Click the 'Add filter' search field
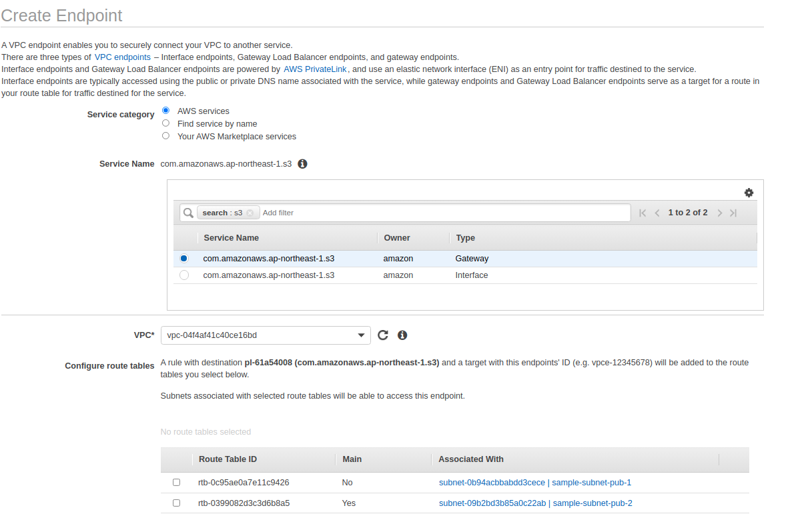812x532 pixels. tap(440, 213)
